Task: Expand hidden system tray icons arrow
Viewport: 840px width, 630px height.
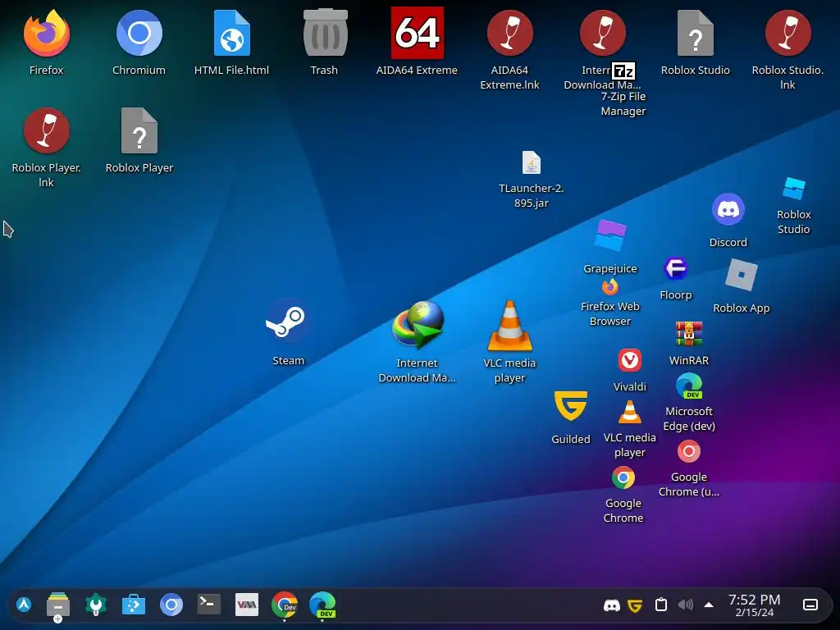Action: pyautogui.click(x=709, y=605)
